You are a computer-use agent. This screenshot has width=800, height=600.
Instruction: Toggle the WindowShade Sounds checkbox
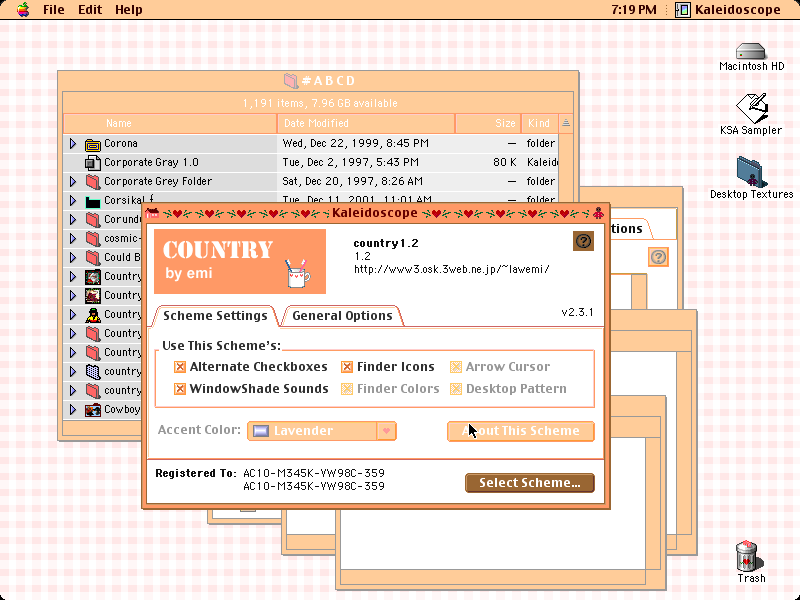tap(180, 389)
